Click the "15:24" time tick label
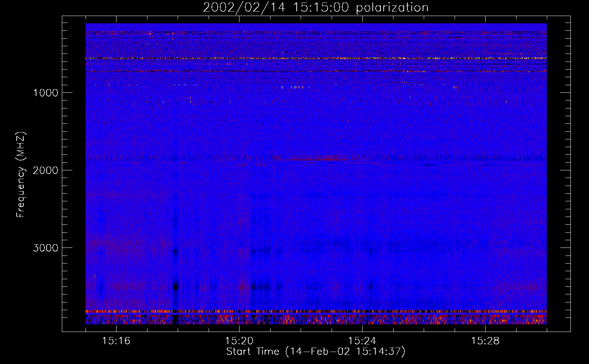This screenshot has height=364, width=589. coord(362,341)
